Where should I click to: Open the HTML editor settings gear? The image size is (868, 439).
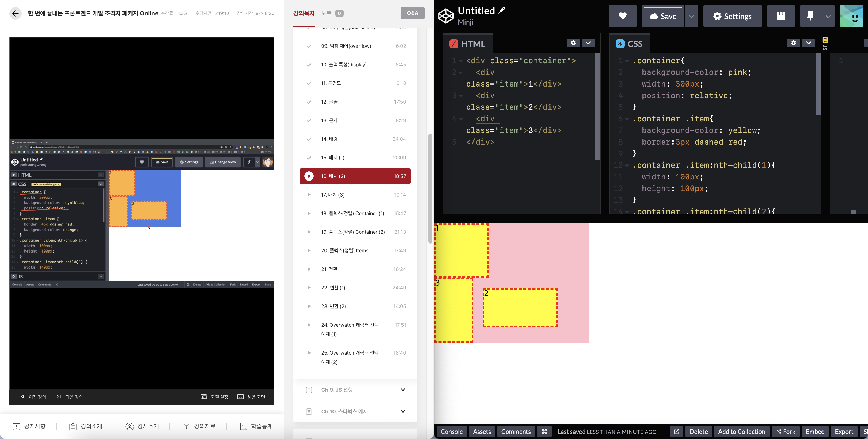(573, 43)
